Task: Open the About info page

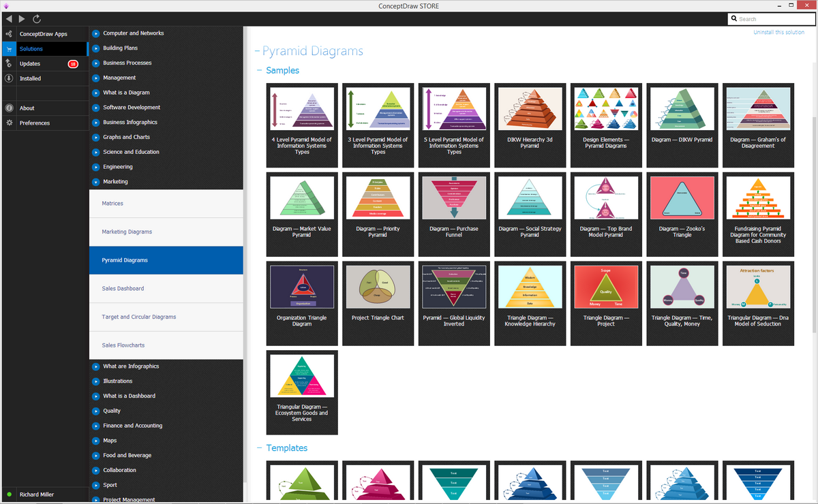Action: click(44, 108)
